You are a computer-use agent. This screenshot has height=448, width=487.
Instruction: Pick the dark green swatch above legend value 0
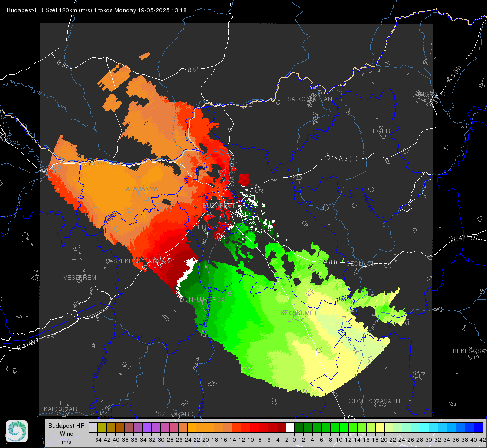(299, 428)
